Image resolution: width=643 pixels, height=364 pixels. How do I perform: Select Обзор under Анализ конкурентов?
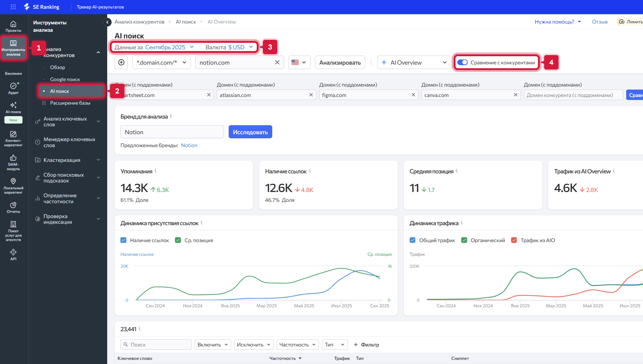(x=57, y=67)
